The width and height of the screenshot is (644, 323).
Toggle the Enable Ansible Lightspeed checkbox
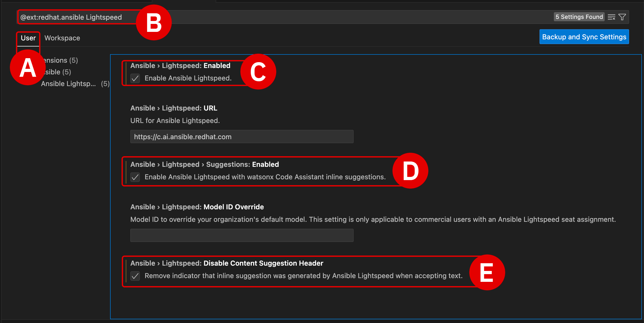[135, 78]
